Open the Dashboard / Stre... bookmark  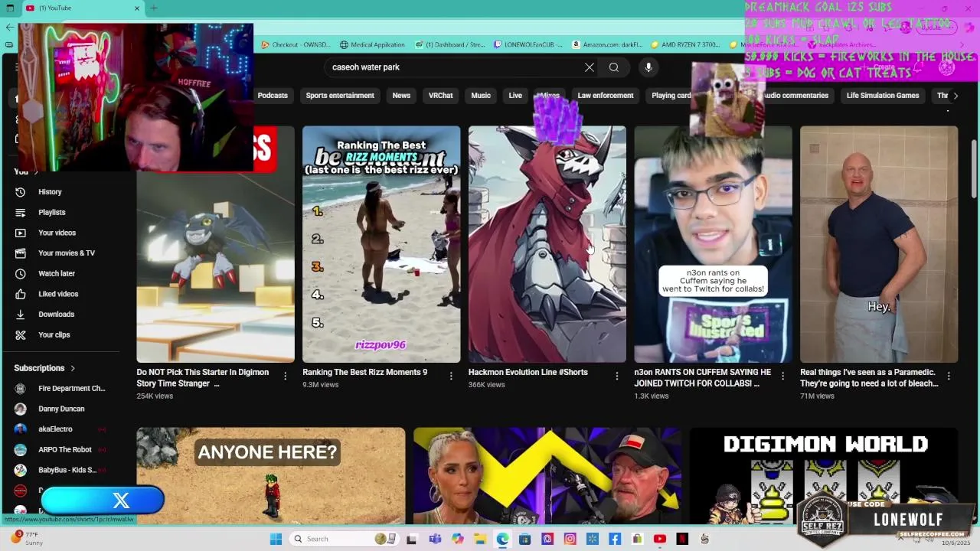tap(449, 45)
